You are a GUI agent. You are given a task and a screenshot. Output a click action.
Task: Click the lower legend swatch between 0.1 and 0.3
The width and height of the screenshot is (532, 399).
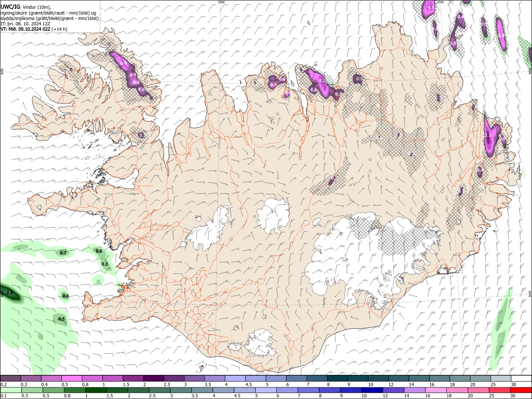pyautogui.click(x=11, y=390)
